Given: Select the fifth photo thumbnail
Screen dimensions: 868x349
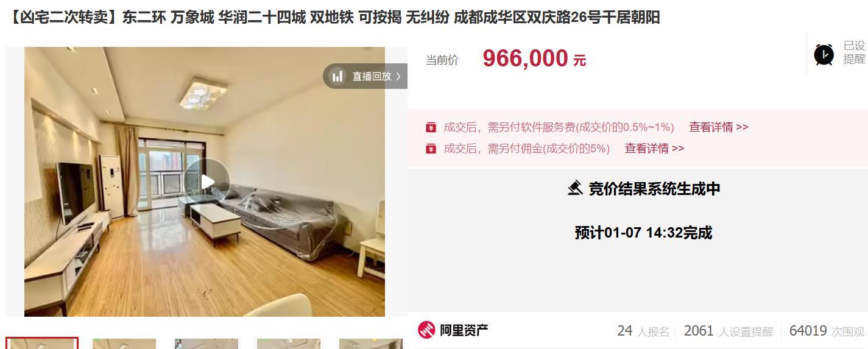Looking at the screenshot, I should (371, 344).
